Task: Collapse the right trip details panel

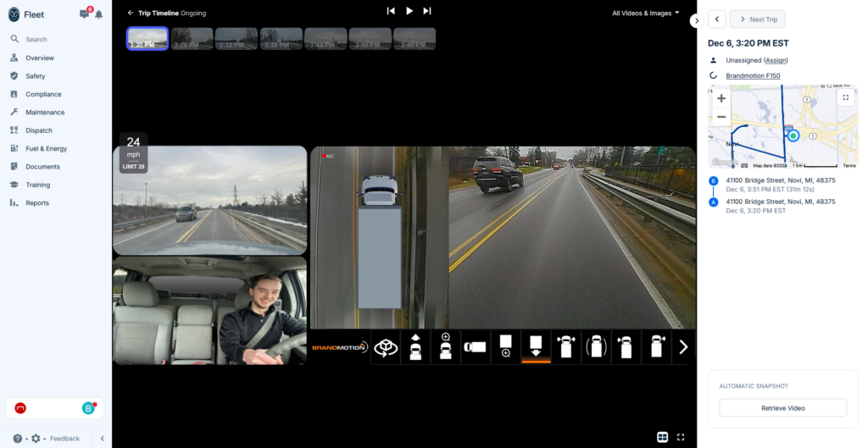Action: pyautogui.click(x=697, y=20)
